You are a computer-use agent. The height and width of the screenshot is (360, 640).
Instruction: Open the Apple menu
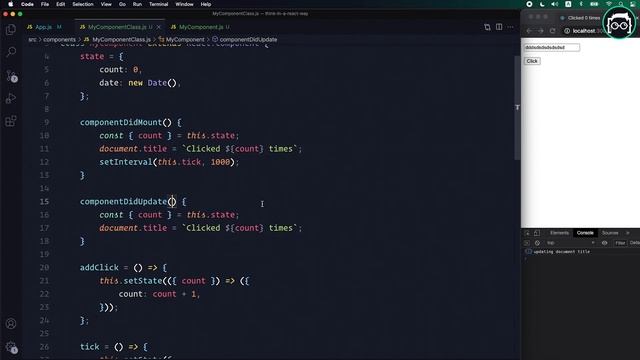coord(11,4)
